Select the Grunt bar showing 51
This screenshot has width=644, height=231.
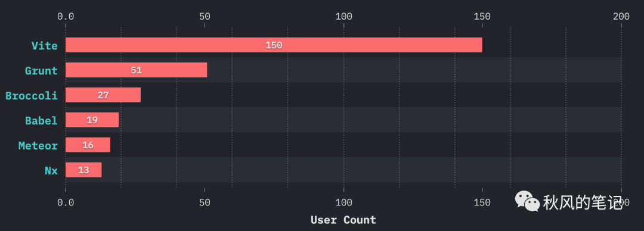pyautogui.click(x=137, y=70)
